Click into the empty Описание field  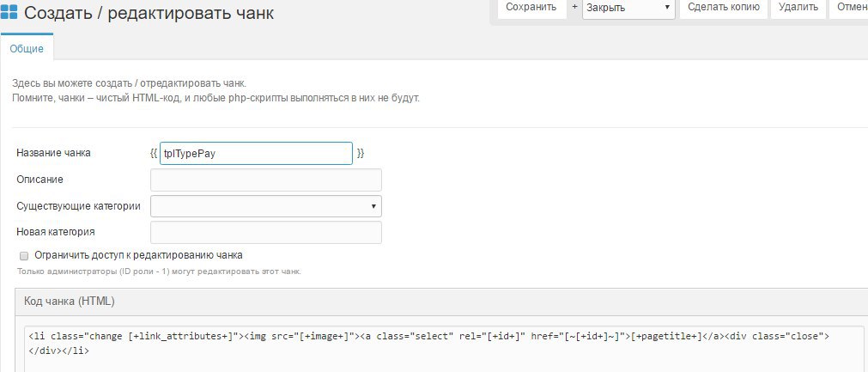coord(265,180)
